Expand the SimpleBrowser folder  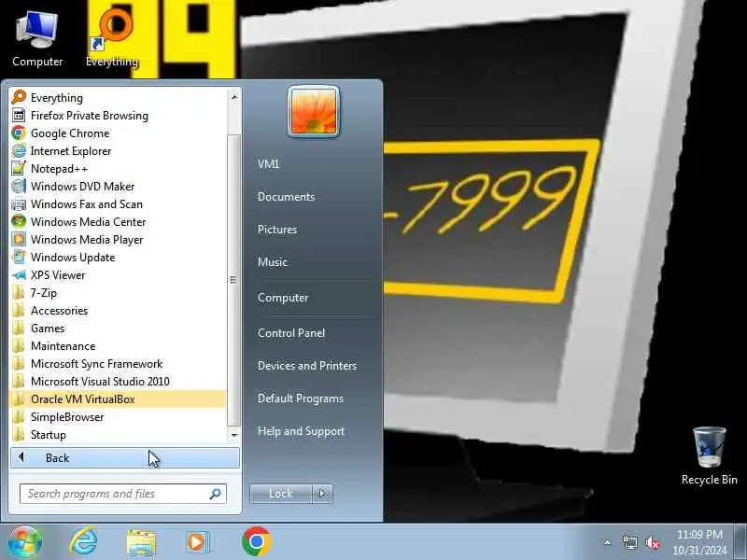coord(118,416)
